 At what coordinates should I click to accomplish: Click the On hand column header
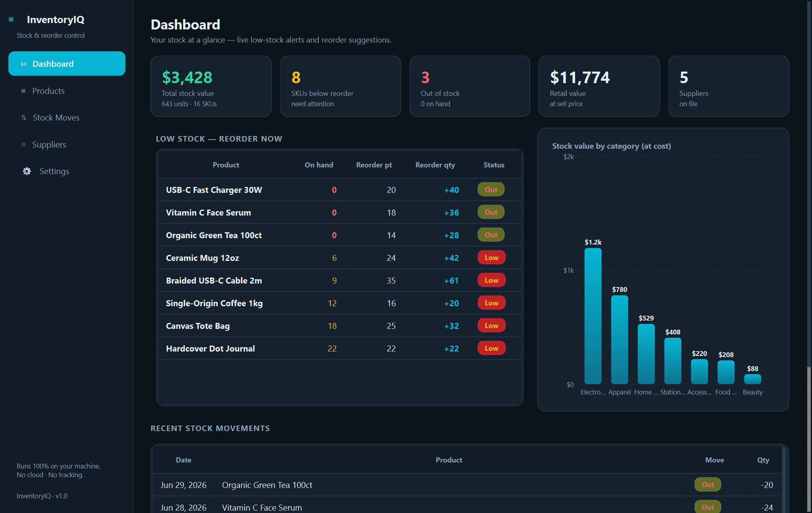pyautogui.click(x=319, y=165)
